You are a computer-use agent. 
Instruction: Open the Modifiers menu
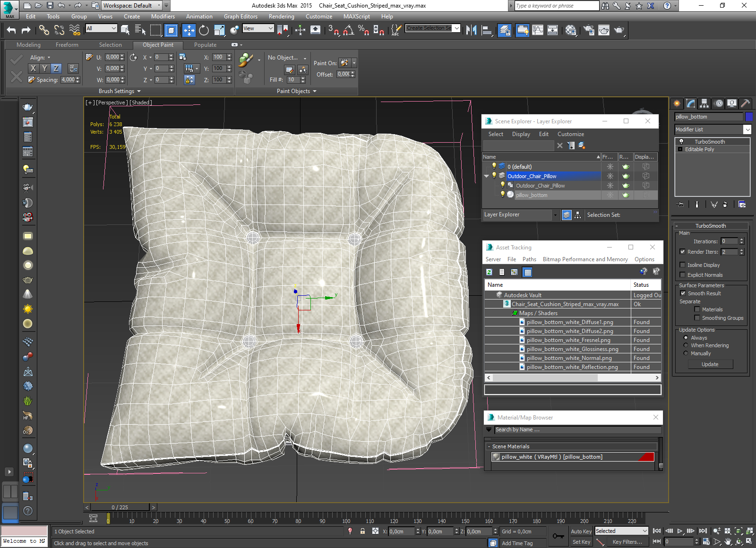click(163, 17)
